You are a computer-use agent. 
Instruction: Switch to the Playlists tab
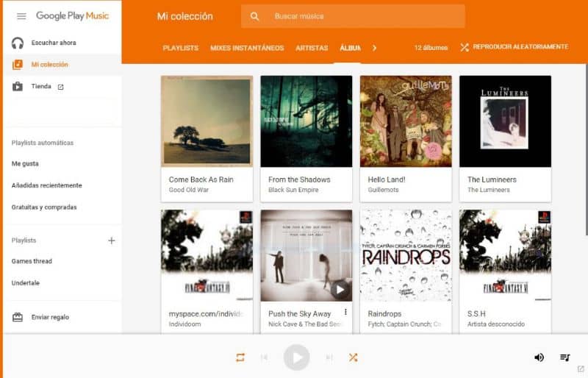click(181, 48)
